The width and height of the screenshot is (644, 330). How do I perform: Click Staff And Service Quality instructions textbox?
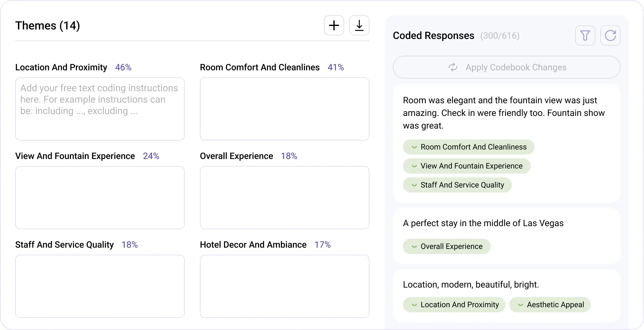[x=100, y=286]
